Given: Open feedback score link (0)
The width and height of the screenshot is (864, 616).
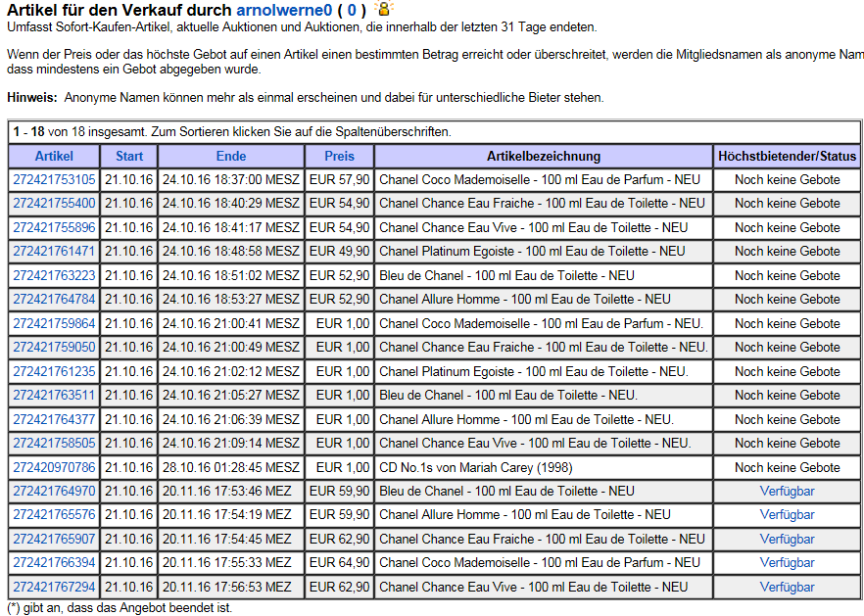Looking at the screenshot, I should [x=352, y=10].
